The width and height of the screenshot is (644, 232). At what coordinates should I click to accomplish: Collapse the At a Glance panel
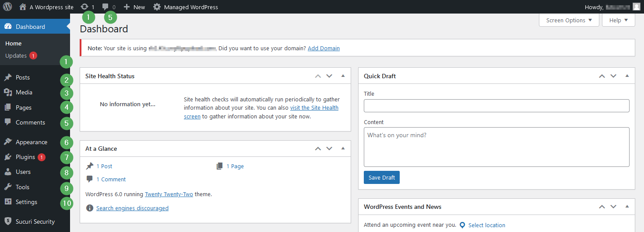pyautogui.click(x=343, y=148)
